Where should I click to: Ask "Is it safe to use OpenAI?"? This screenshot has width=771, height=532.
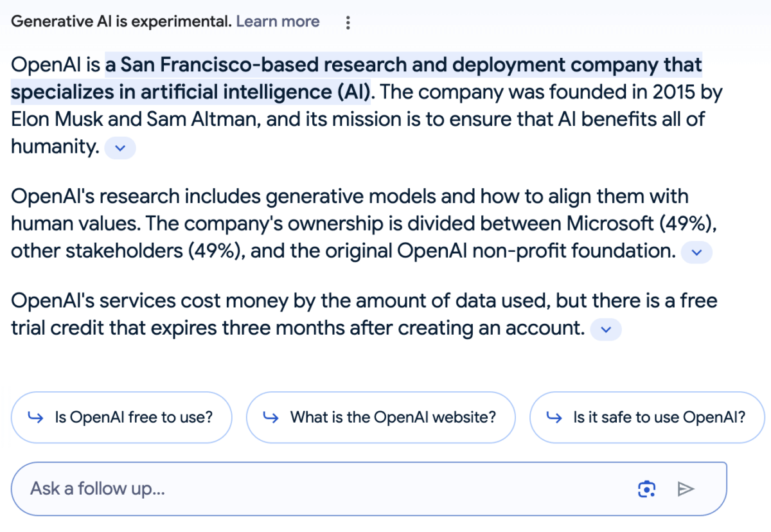646,417
